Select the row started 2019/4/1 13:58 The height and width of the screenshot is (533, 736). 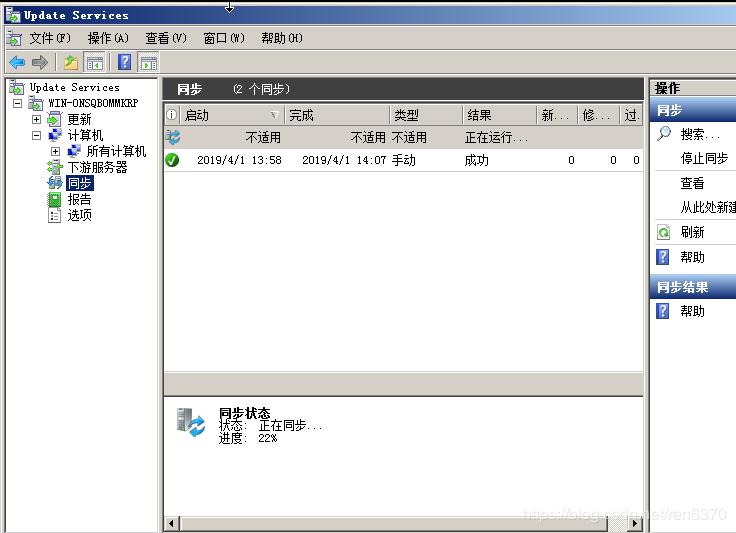point(404,160)
